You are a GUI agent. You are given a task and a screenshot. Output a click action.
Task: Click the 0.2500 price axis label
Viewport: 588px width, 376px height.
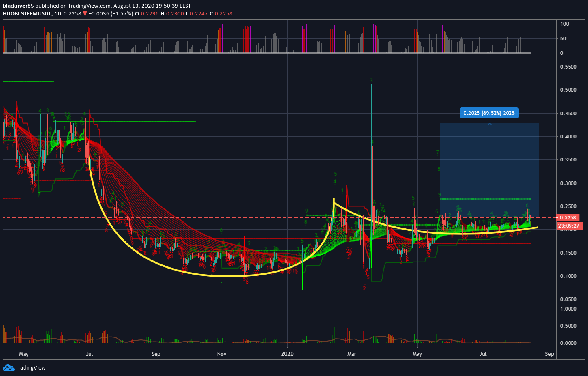(568, 206)
